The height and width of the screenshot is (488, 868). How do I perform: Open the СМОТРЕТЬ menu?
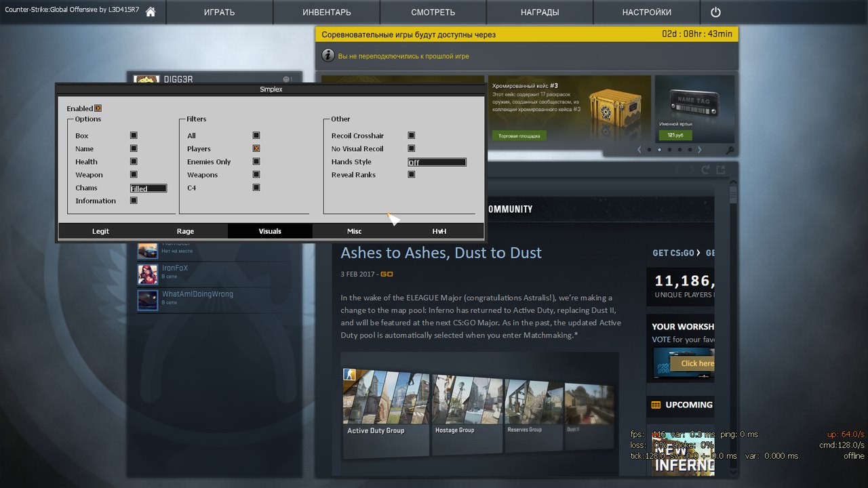[x=433, y=12]
